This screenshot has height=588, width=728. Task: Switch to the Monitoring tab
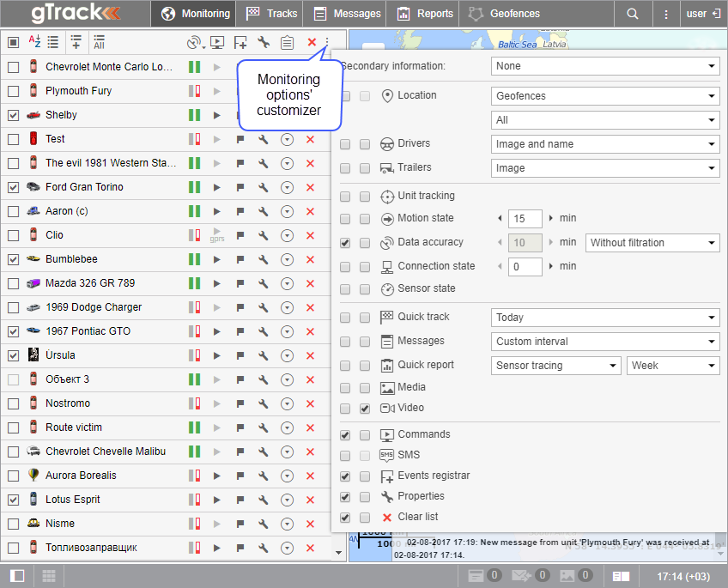click(193, 14)
